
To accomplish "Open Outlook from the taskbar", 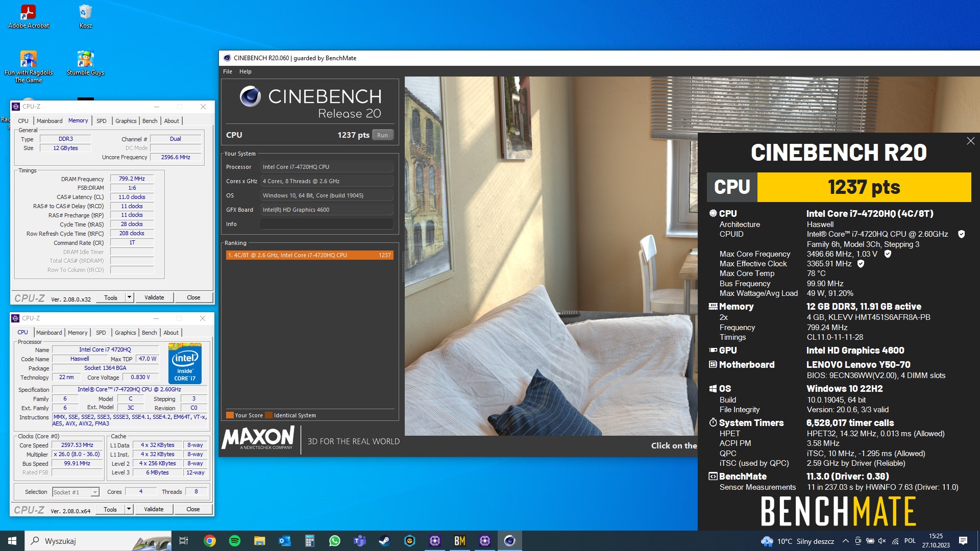I will click(x=285, y=541).
